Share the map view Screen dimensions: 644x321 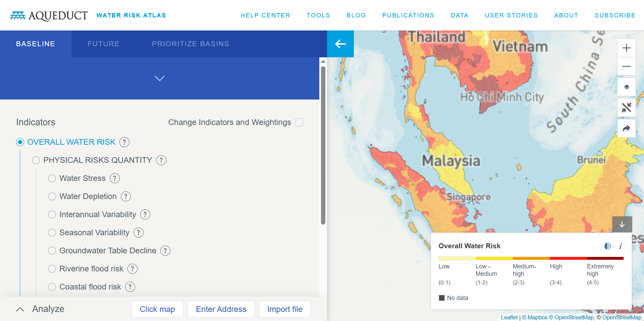[x=626, y=128]
